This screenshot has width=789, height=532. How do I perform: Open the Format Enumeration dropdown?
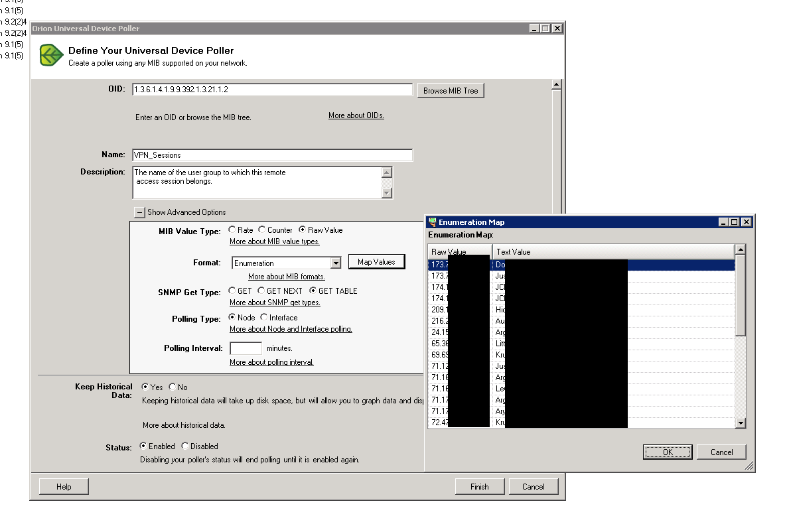pos(336,263)
